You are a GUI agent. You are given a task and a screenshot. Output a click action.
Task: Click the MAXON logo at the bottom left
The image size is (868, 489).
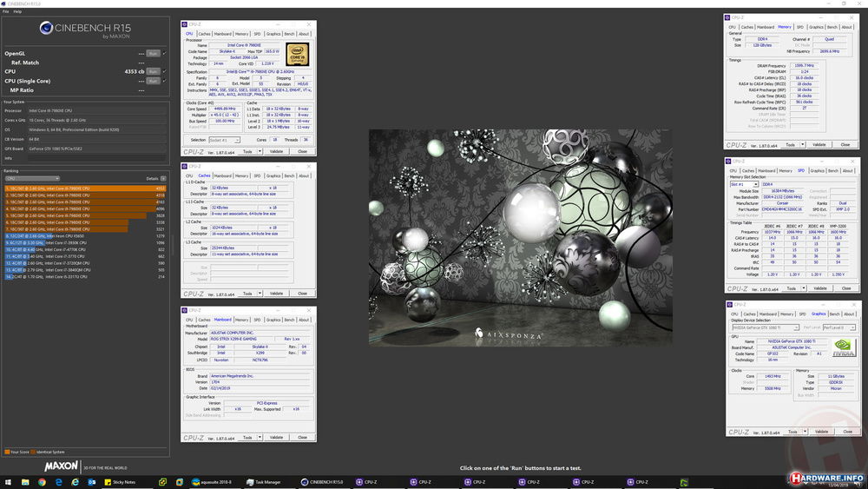pyautogui.click(x=61, y=466)
